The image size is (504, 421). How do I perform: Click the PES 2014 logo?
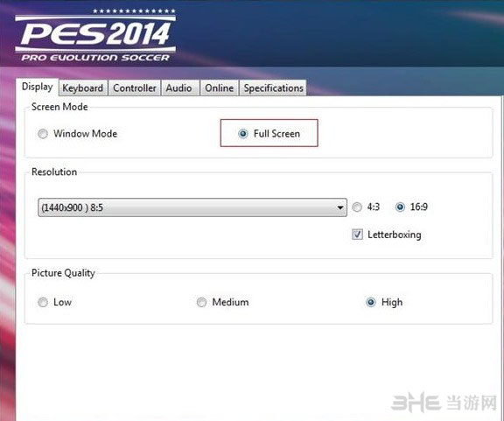(95, 35)
